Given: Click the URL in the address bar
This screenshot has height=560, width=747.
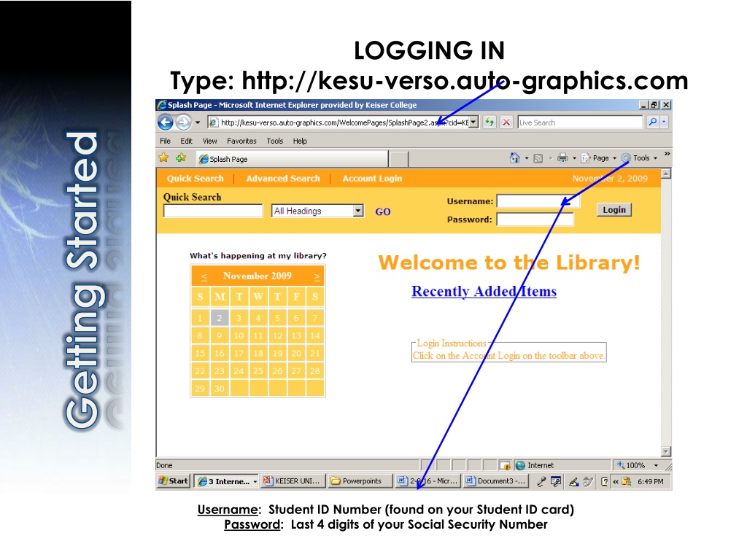Looking at the screenshot, I should pos(344,122).
